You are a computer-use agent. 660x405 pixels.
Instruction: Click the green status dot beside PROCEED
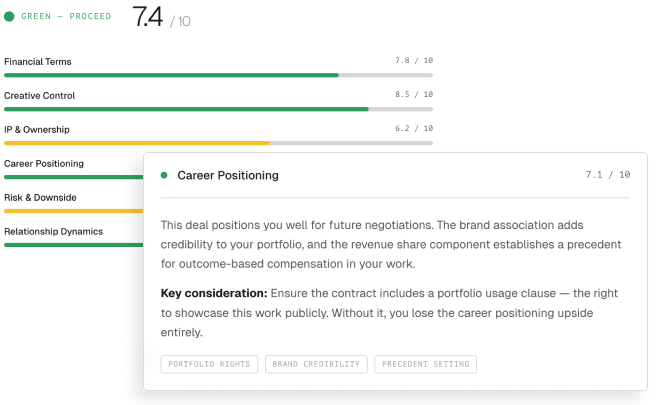[9, 16]
